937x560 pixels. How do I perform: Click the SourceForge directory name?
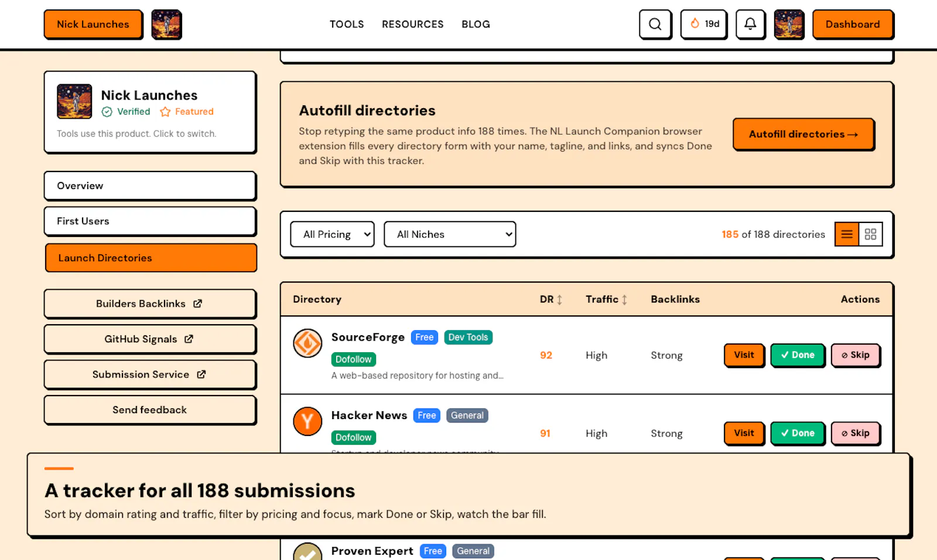pos(368,337)
